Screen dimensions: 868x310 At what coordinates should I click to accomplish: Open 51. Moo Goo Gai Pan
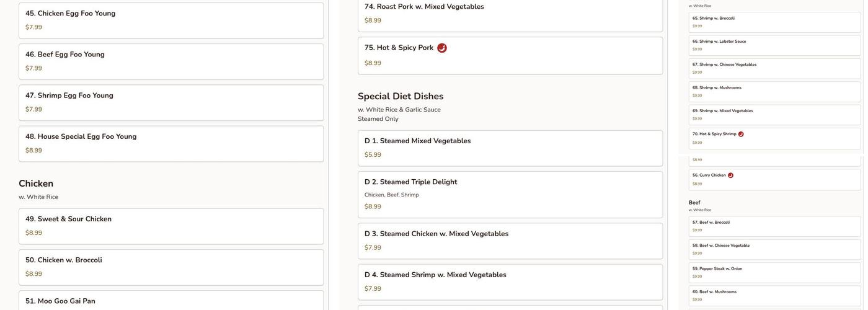point(171,301)
